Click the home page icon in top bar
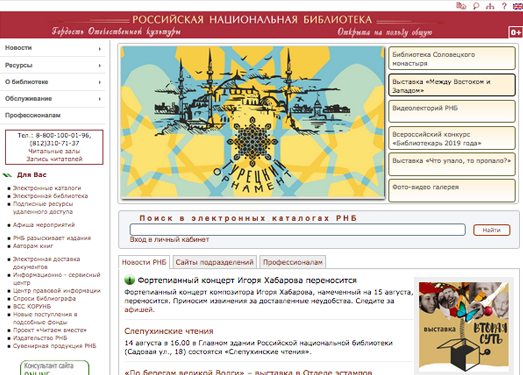Image resolution: width=523 pixels, height=375 pixels. pyautogui.click(x=461, y=6)
